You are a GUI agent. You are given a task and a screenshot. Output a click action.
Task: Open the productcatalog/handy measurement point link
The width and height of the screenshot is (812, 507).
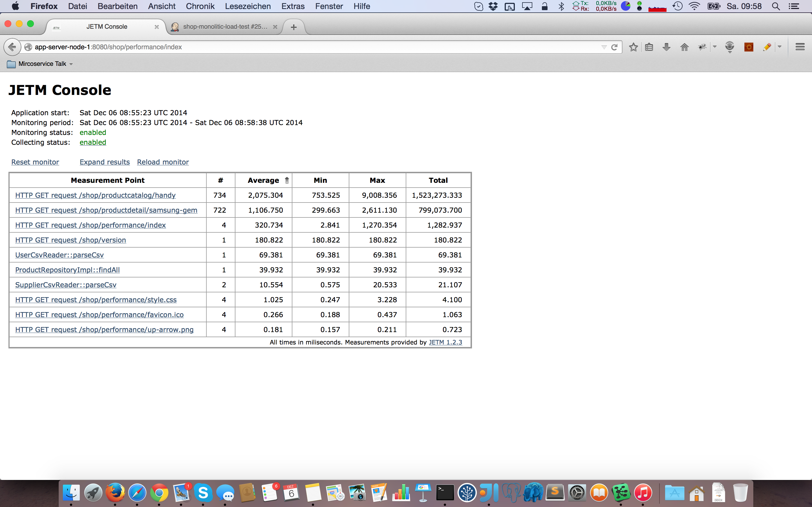(95, 195)
